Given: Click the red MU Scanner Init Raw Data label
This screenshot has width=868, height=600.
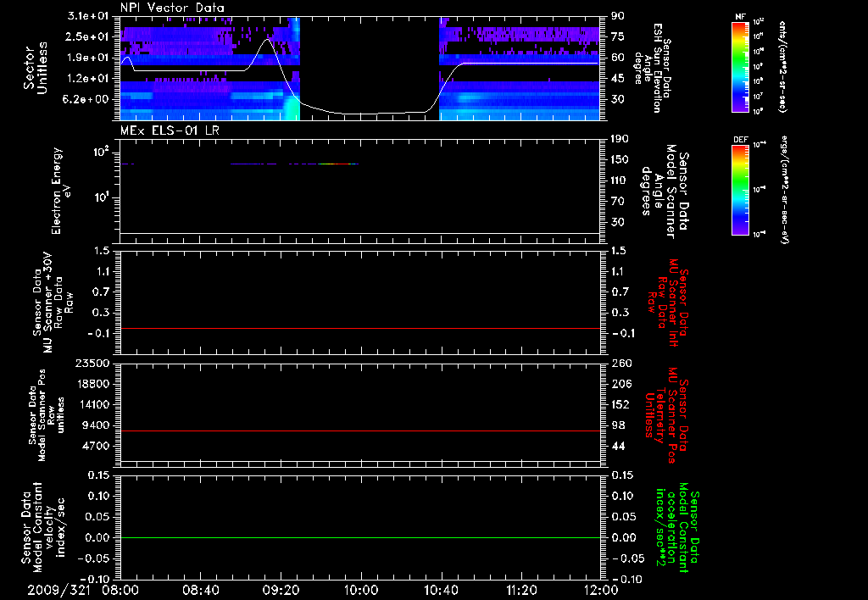Looking at the screenshot, I should (x=667, y=303).
